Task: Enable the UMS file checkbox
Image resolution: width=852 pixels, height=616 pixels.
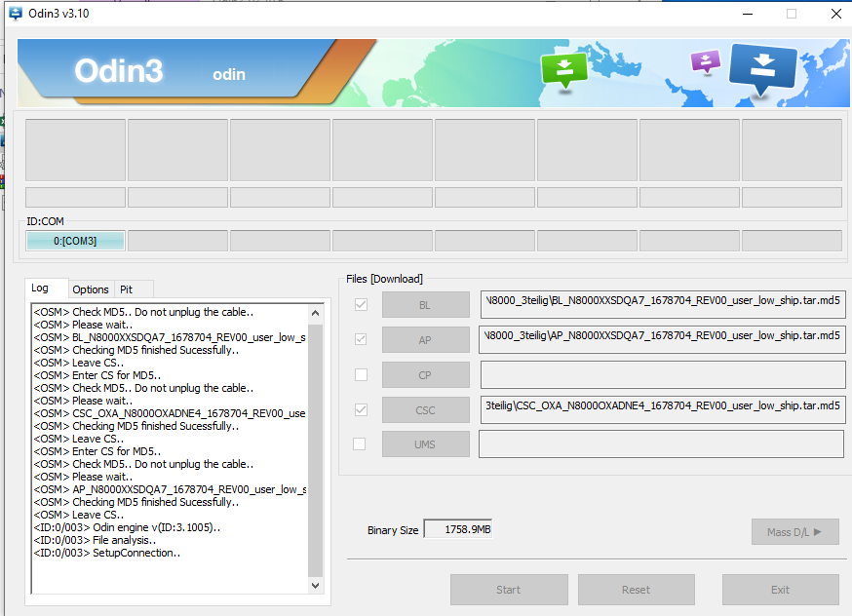Action: point(359,443)
